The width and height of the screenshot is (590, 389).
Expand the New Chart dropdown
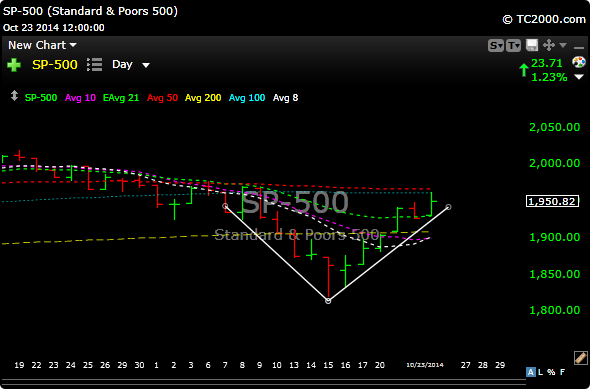pyautogui.click(x=42, y=45)
